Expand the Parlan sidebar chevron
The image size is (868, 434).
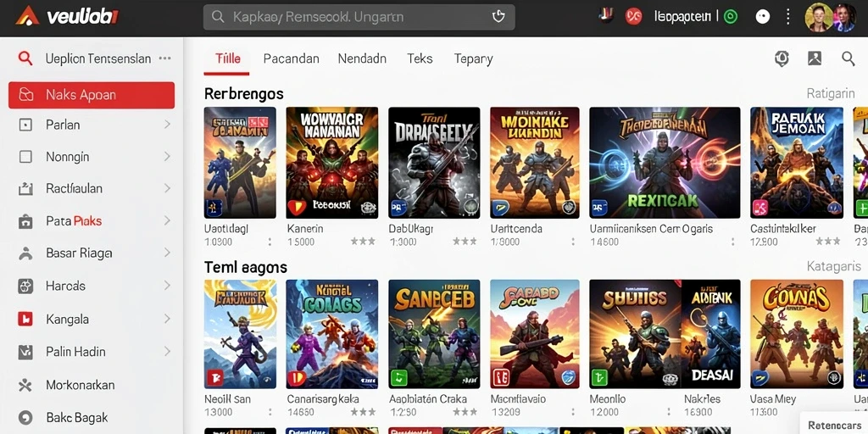point(167,125)
